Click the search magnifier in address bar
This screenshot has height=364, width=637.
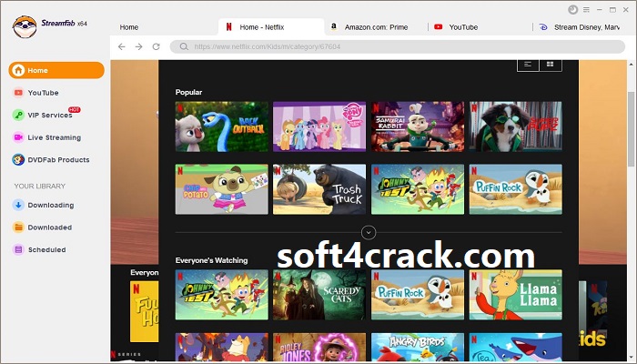pyautogui.click(x=184, y=46)
